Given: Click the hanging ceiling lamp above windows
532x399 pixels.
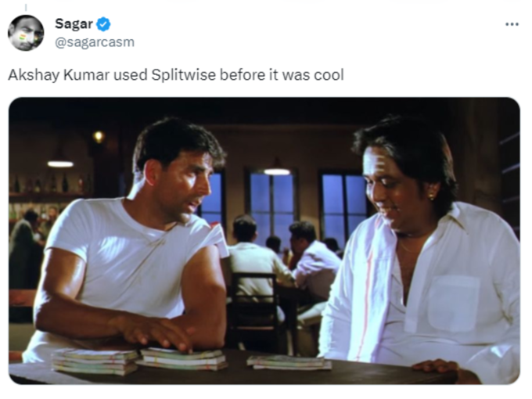Looking at the screenshot, I should [x=277, y=168].
